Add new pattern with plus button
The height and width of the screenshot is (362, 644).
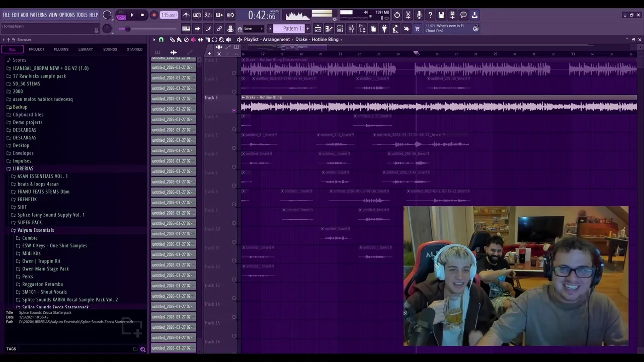308,29
